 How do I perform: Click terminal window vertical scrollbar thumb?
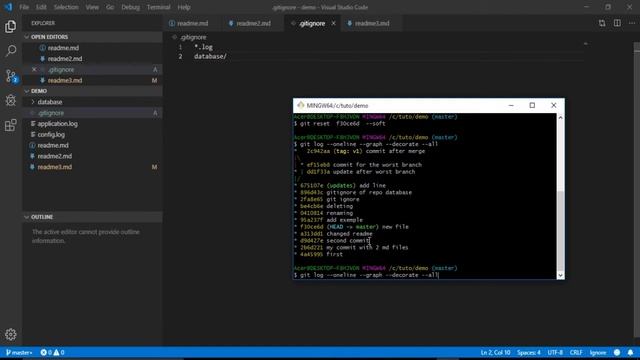560,230
